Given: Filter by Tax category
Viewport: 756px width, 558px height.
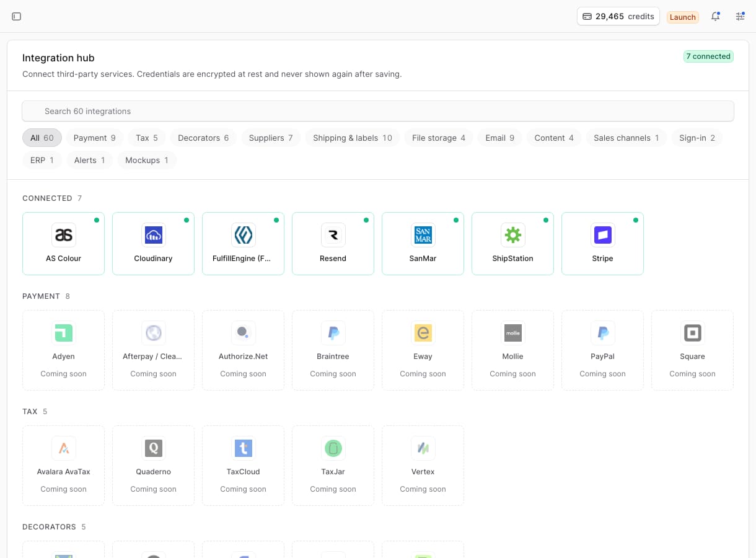Looking at the screenshot, I should [x=147, y=138].
